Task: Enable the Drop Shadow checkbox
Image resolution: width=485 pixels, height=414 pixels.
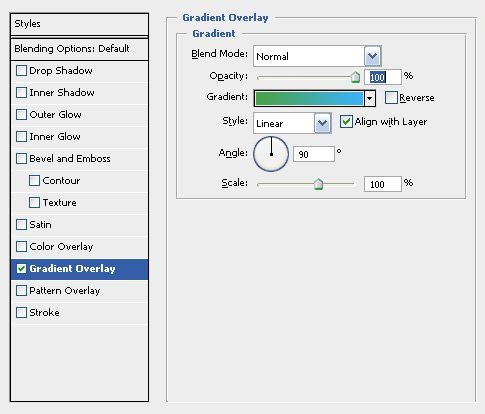Action: (21, 71)
